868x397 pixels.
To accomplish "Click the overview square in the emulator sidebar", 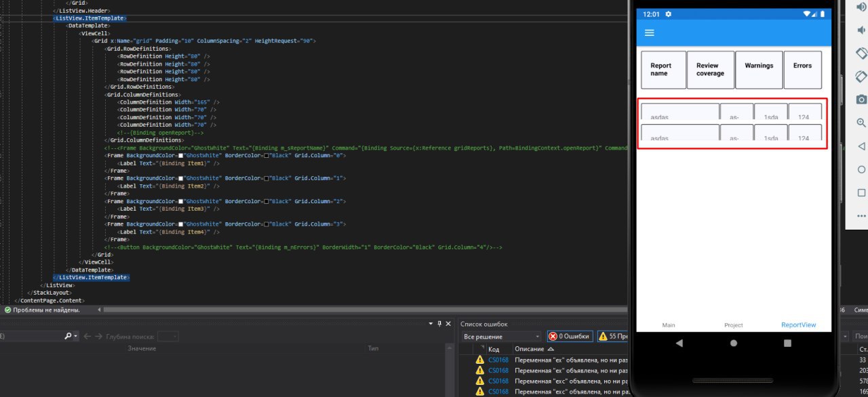I will coord(861,192).
